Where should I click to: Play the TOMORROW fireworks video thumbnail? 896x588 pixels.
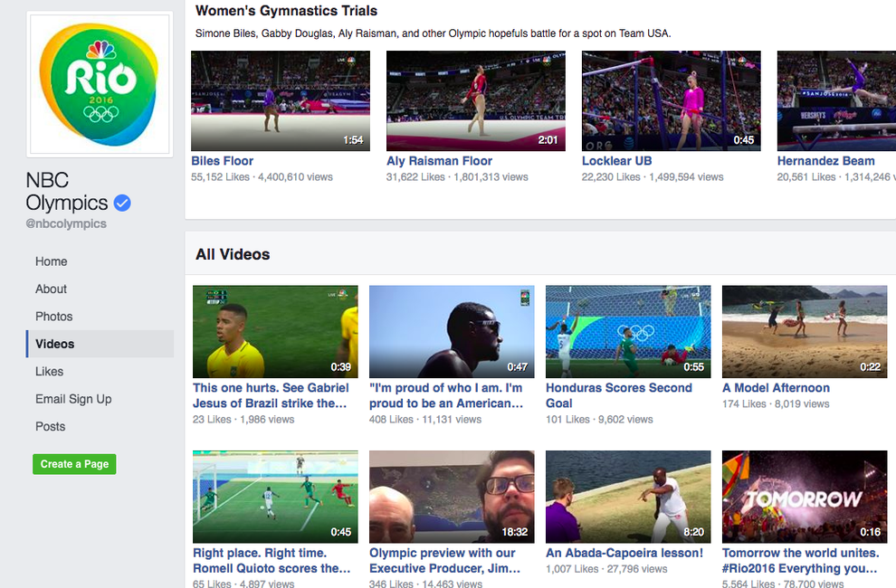coord(805,497)
